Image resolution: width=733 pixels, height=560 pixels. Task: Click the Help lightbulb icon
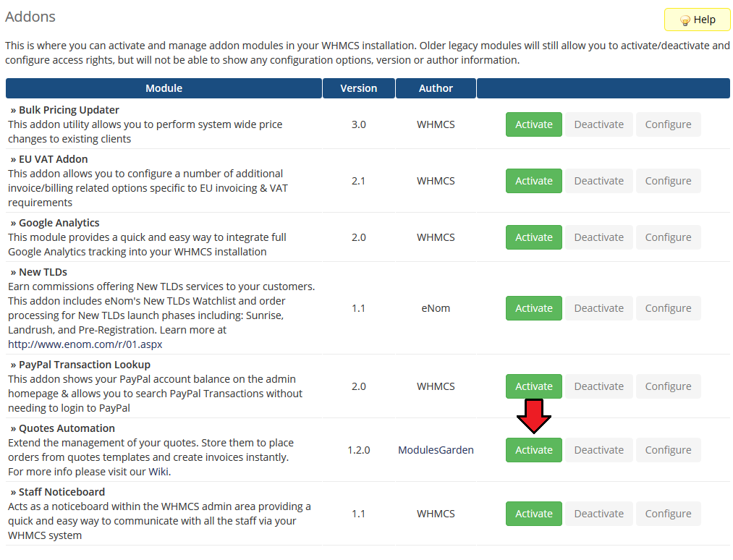[685, 20]
